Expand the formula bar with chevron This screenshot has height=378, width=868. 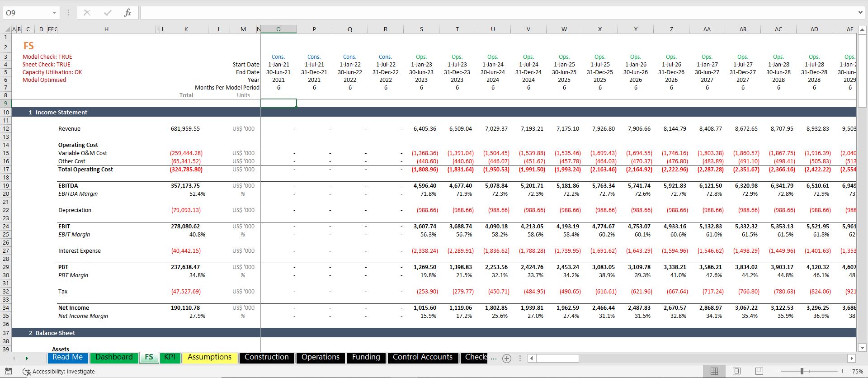860,13
